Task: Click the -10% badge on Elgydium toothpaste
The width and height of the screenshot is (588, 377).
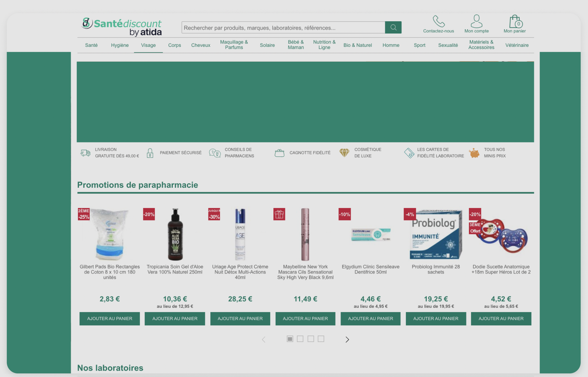Action: (345, 214)
